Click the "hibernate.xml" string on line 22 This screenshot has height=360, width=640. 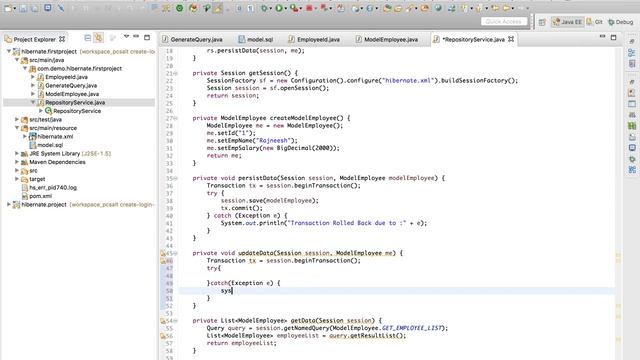pos(407,80)
